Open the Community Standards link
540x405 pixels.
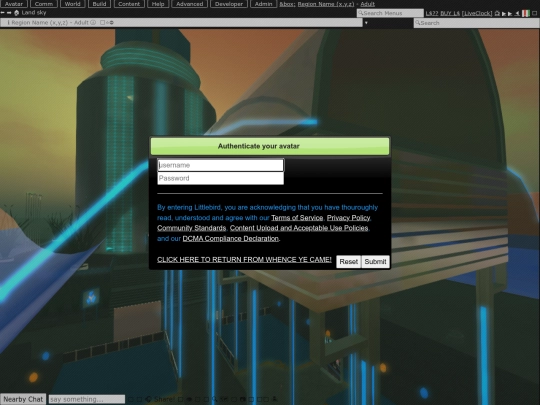click(x=191, y=228)
